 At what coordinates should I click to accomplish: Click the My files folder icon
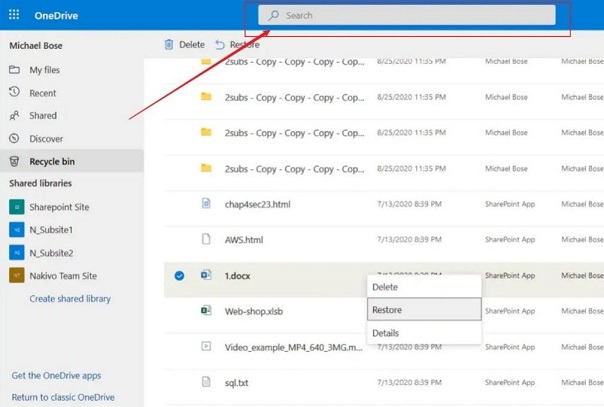pyautogui.click(x=14, y=70)
